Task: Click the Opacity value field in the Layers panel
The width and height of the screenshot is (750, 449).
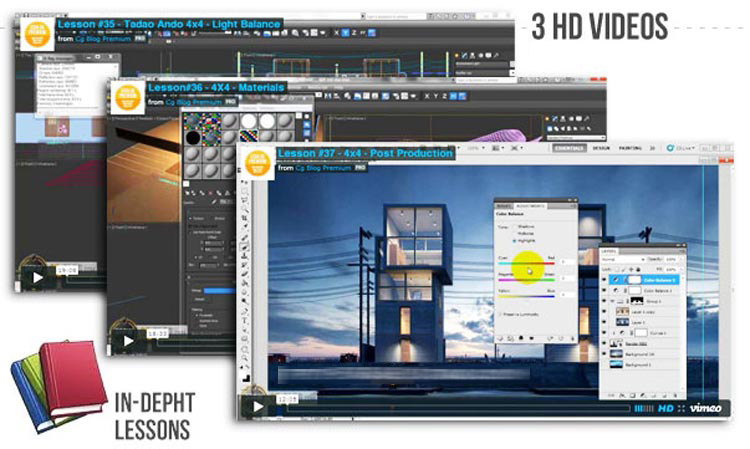Action: pos(671,259)
